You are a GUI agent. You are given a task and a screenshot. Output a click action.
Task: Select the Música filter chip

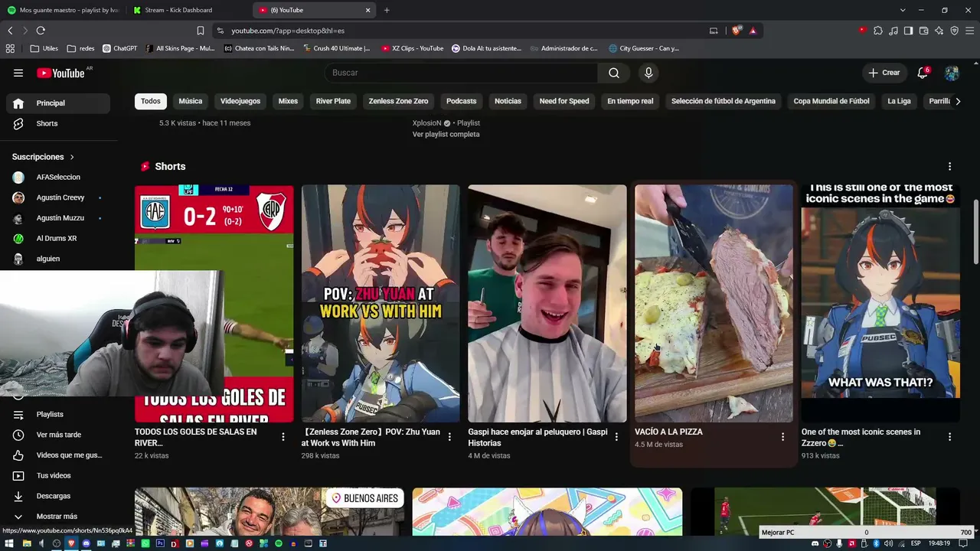[x=191, y=101]
